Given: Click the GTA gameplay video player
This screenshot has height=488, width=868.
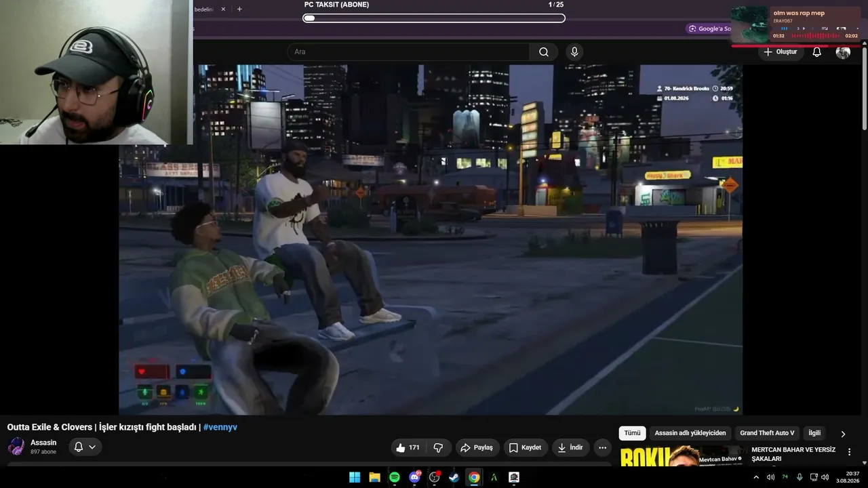Looking at the screenshot, I should coord(431,240).
